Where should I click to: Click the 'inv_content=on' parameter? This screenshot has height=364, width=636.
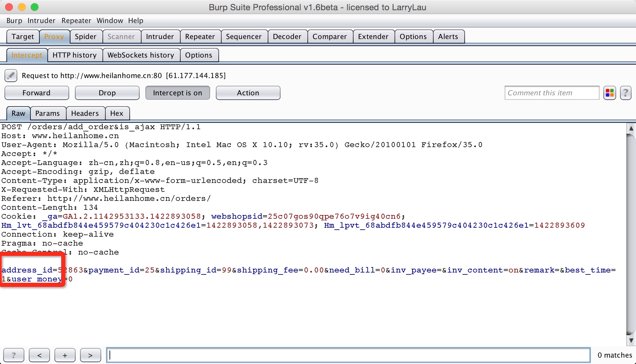[x=483, y=270]
